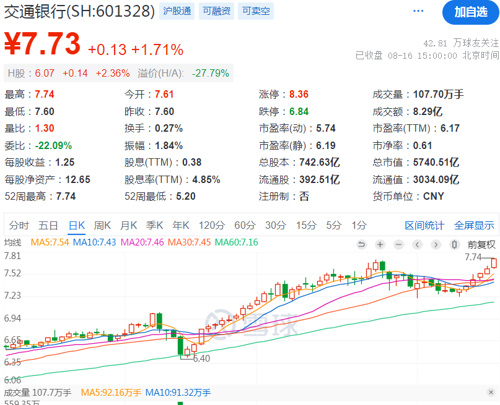
Task: Click the volume MA5:92.16万手 label
Action: [111, 392]
